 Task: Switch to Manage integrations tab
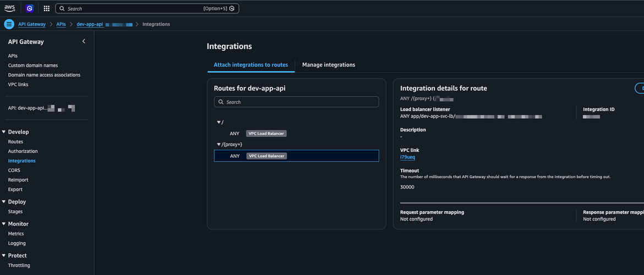coord(329,65)
